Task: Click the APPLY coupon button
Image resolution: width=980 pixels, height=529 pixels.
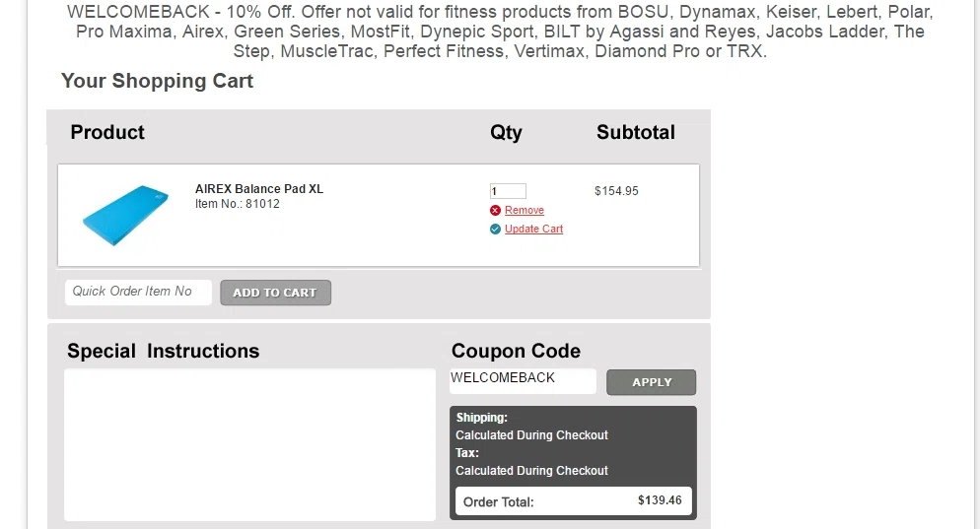Action: coord(652,382)
